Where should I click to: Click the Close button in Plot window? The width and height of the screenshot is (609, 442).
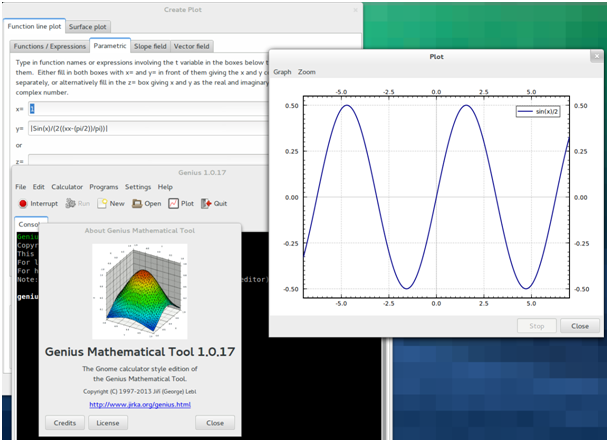click(x=580, y=326)
